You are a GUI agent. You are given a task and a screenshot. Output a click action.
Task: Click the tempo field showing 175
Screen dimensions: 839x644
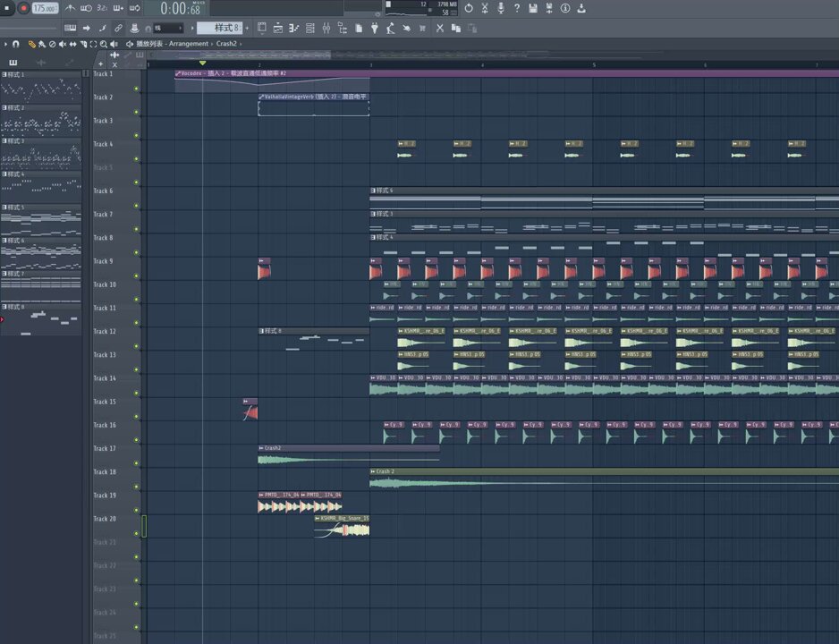(x=45, y=8)
